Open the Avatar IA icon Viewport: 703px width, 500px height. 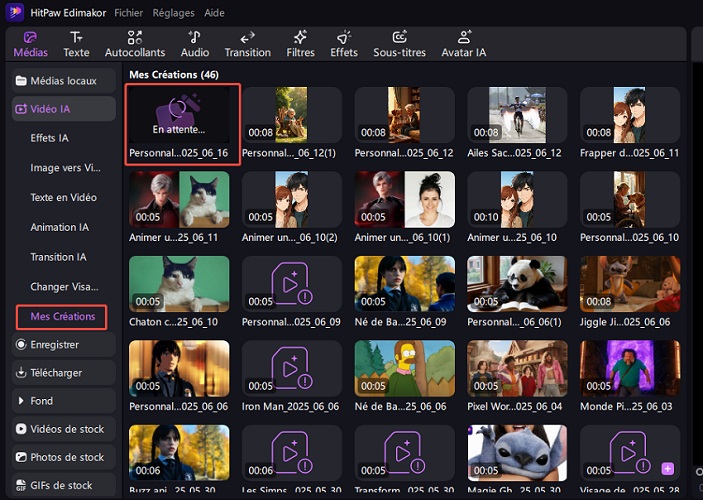pos(464,37)
